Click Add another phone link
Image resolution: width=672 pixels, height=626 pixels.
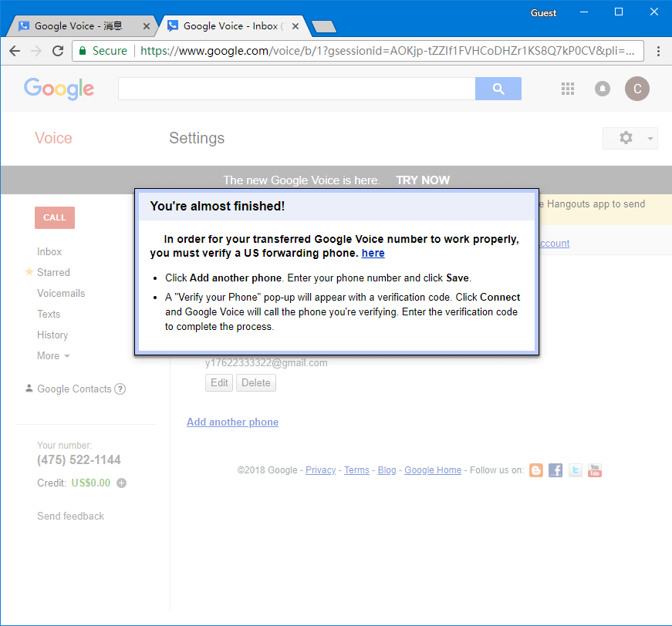tap(232, 422)
